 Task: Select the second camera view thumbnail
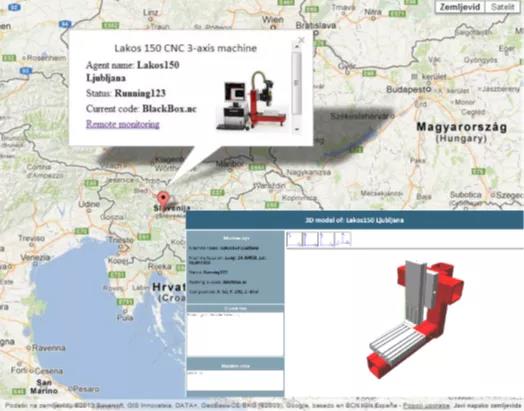[x=310, y=239]
